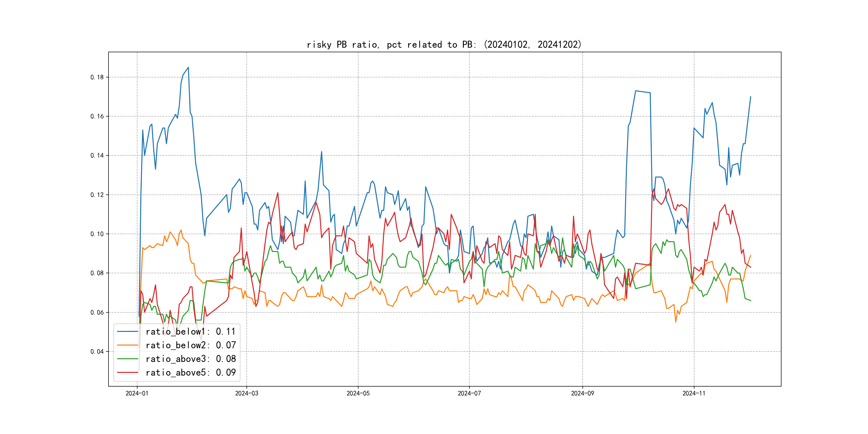Click the 2024-01 x-axis tick label
Viewport: 868px width, 434px height.
pyautogui.click(x=137, y=393)
